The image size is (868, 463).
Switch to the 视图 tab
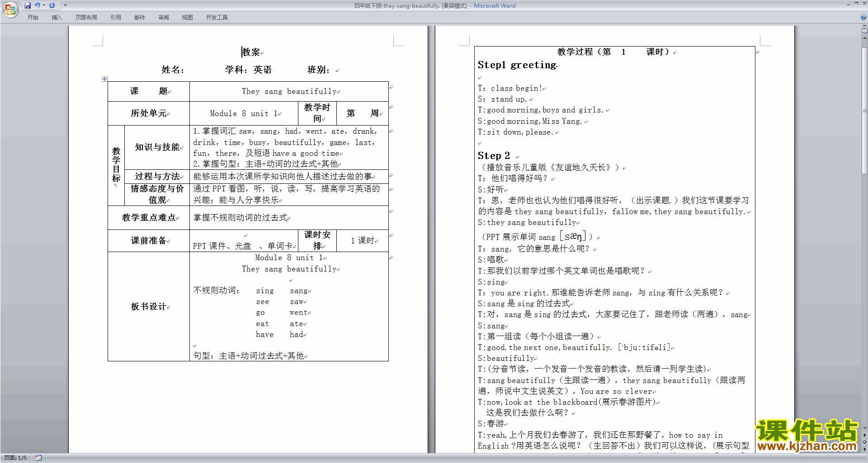click(x=188, y=18)
